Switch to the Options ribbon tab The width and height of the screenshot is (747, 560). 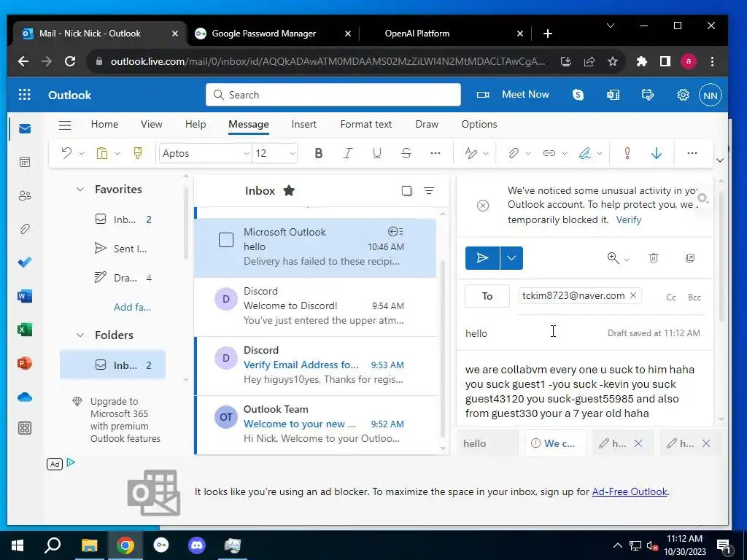(x=479, y=124)
